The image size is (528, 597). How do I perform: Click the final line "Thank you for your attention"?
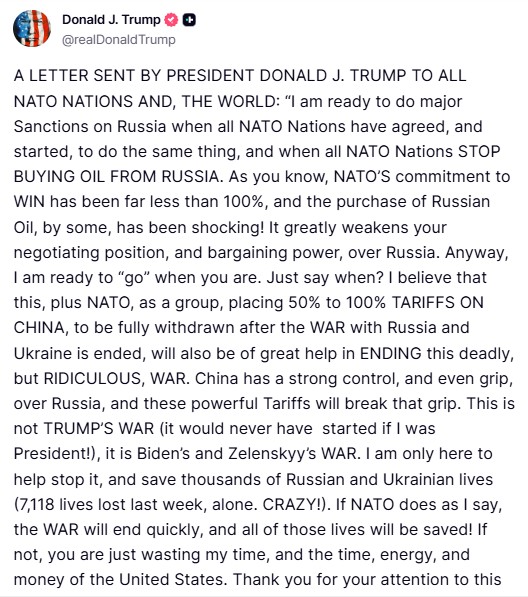coord(367,580)
